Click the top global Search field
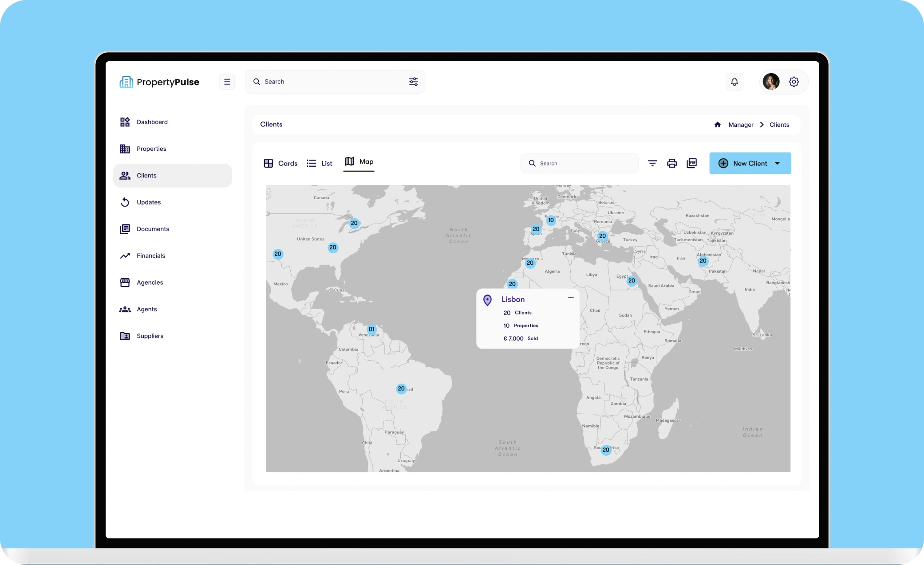Image resolution: width=924 pixels, height=565 pixels. pos(335,82)
